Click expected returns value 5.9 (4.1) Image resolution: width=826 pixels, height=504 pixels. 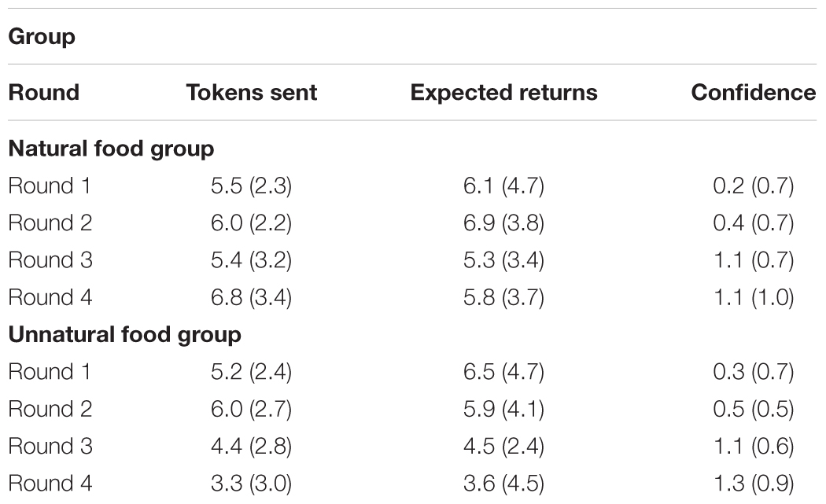tap(503, 409)
